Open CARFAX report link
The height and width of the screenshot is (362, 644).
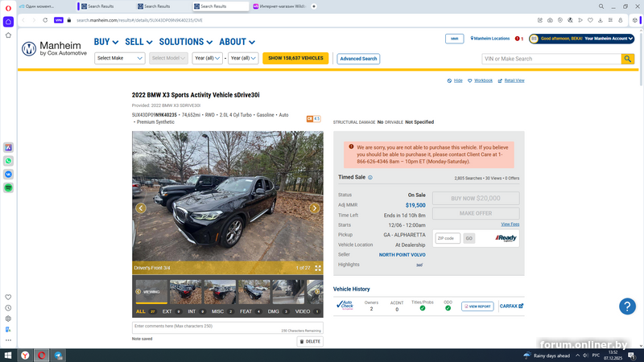click(511, 306)
